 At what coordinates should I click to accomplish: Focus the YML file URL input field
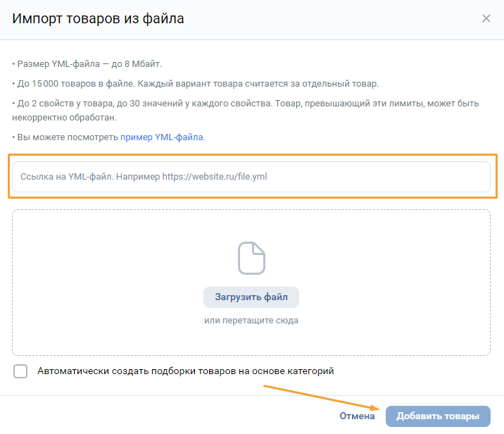pos(251,177)
